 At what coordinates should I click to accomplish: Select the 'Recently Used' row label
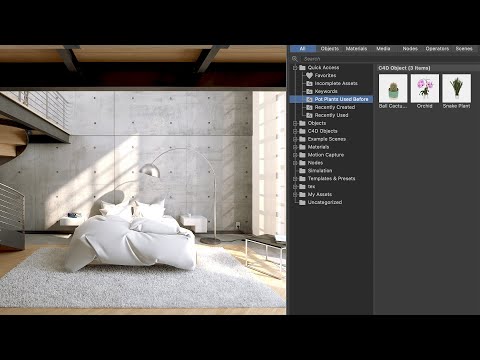click(331, 115)
